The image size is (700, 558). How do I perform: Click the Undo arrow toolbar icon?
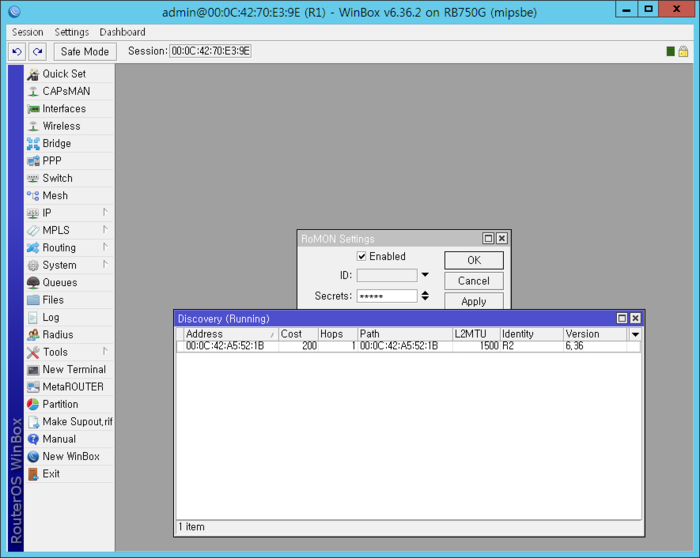pyautogui.click(x=17, y=51)
